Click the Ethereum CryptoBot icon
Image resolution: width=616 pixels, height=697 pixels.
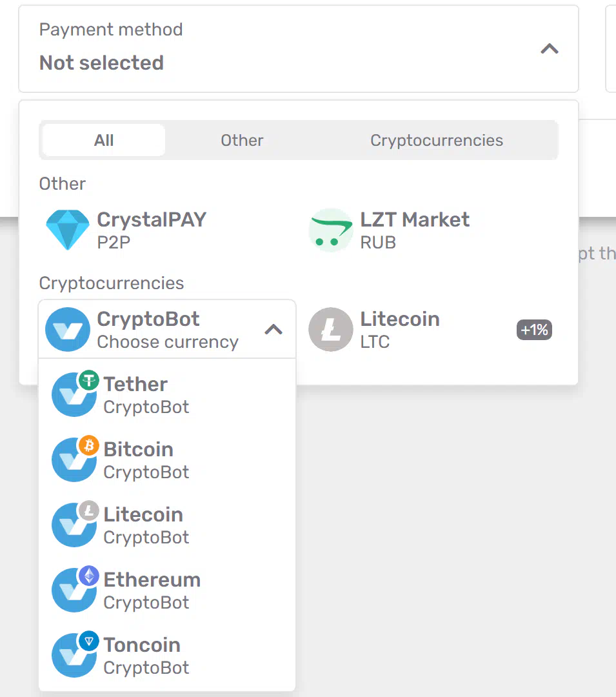[75, 589]
